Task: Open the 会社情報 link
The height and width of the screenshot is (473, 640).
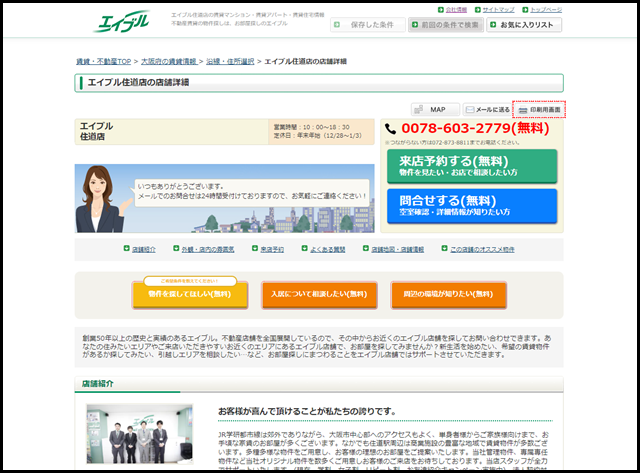Action: point(456,10)
